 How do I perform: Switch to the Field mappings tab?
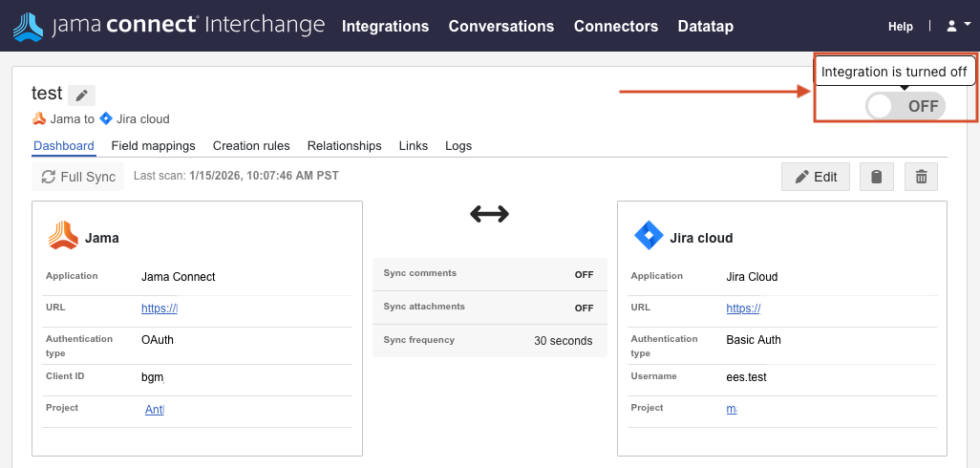click(153, 145)
